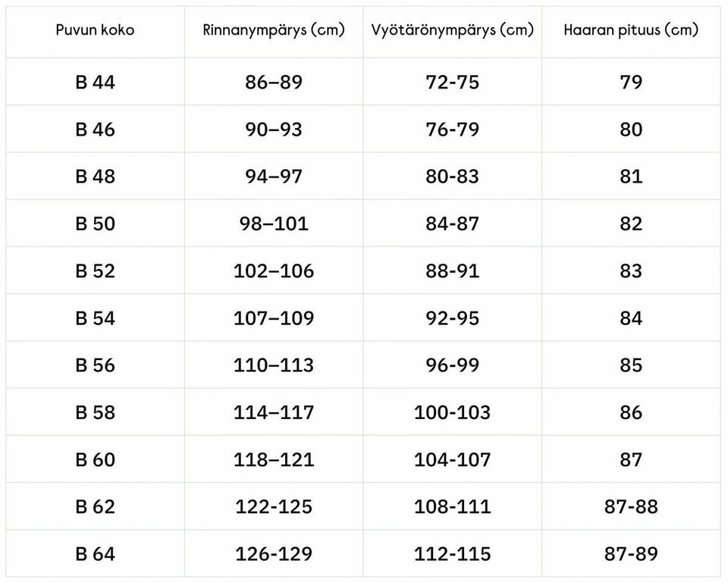Click waist measurement 100-103
Viewport: 728px width, 582px height.
[x=453, y=412]
